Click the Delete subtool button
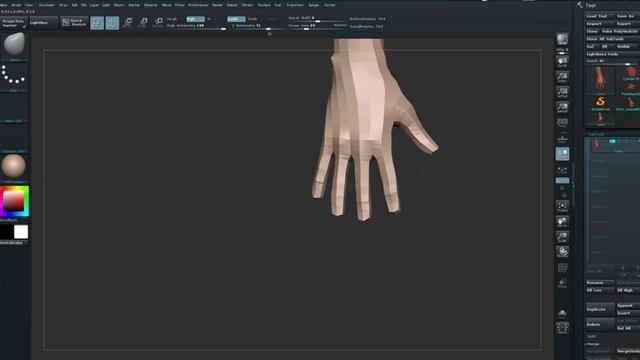Screen dimensions: 640x360 (x=600, y=324)
